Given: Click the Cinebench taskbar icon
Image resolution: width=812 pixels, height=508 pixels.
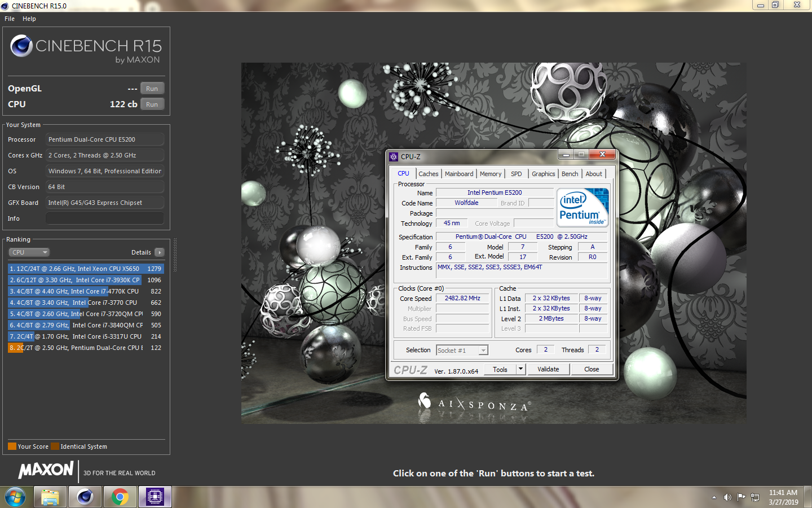Looking at the screenshot, I should tap(85, 497).
